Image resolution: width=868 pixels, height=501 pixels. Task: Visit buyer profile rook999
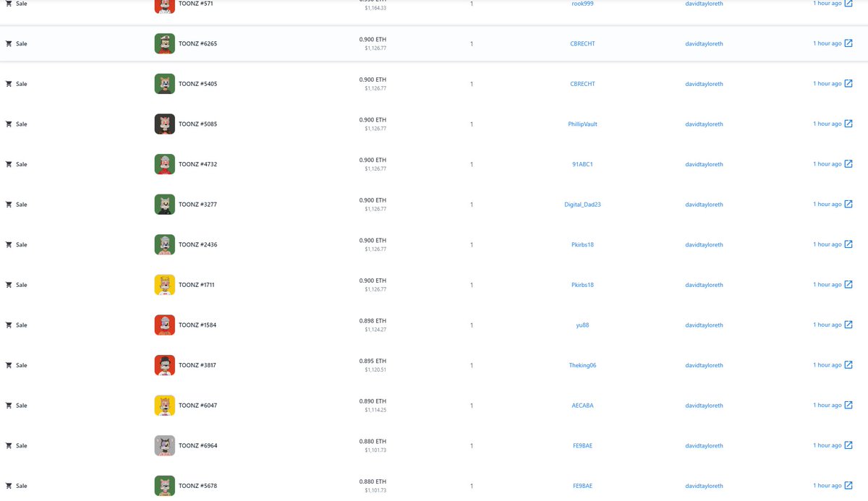coord(582,4)
